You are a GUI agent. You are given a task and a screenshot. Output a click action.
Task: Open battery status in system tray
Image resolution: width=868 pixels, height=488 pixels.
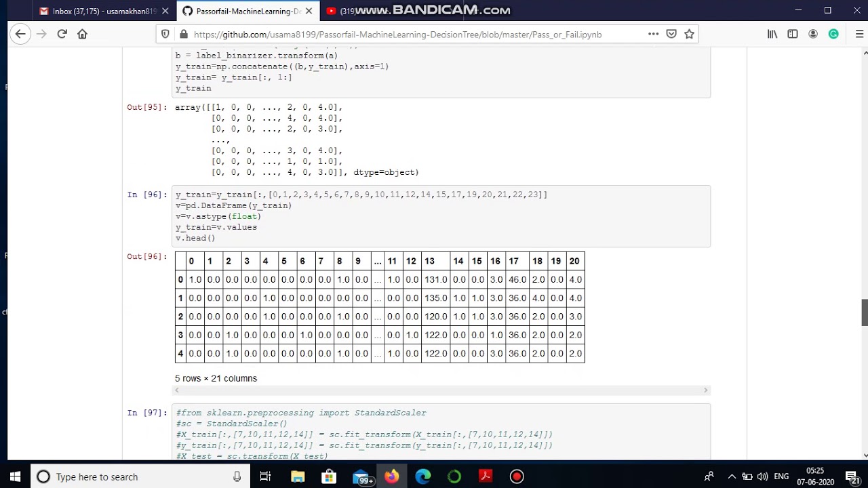click(x=747, y=476)
